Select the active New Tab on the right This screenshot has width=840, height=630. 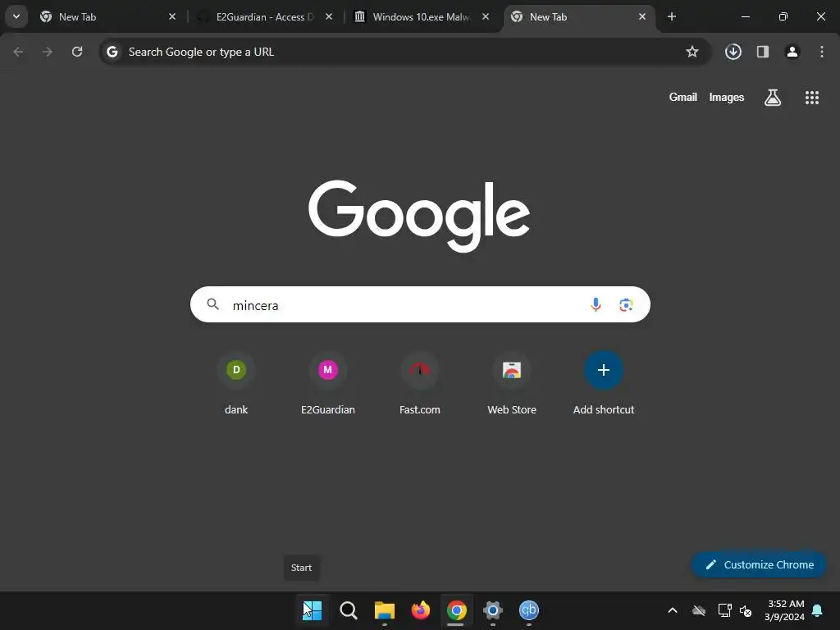tap(578, 16)
